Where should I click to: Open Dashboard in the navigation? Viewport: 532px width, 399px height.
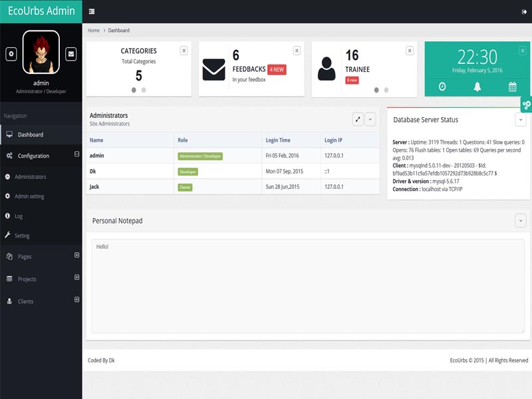click(41, 135)
